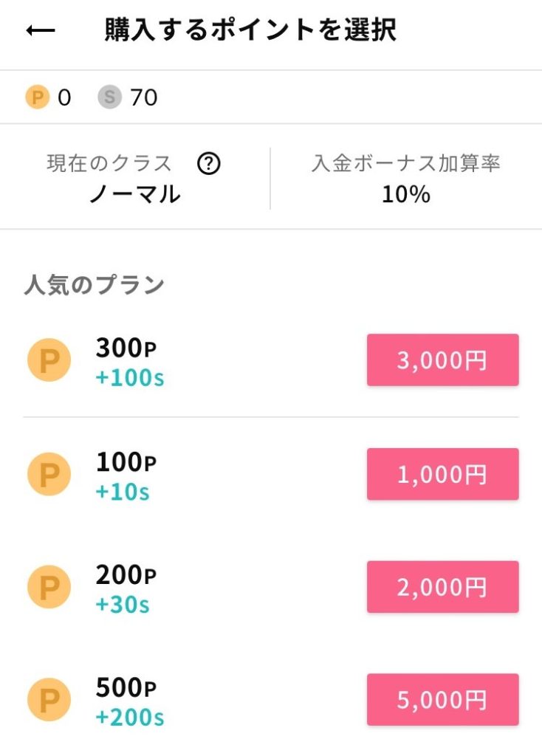The height and width of the screenshot is (756, 542).
Task: Tap the coin icon beside 100P plan
Action: (49, 474)
